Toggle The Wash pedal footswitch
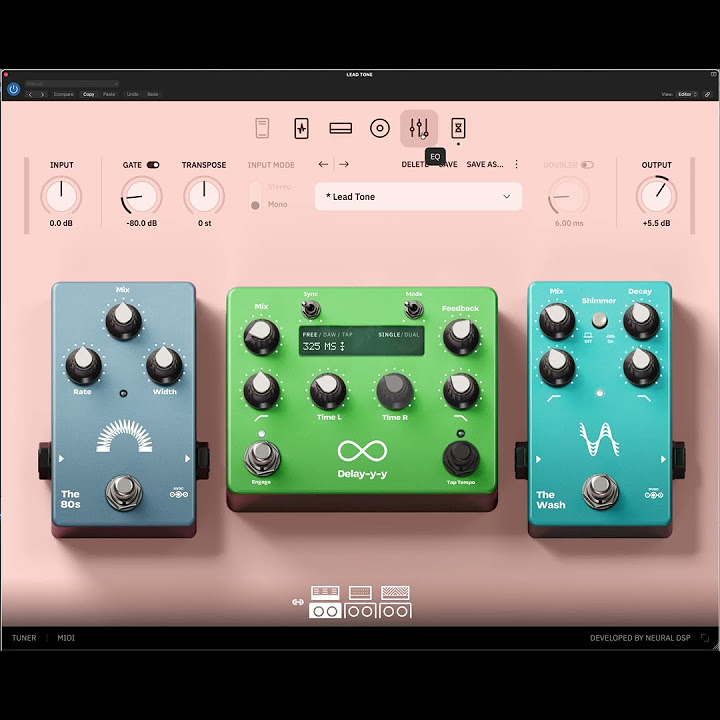The width and height of the screenshot is (720, 720). pos(600,492)
